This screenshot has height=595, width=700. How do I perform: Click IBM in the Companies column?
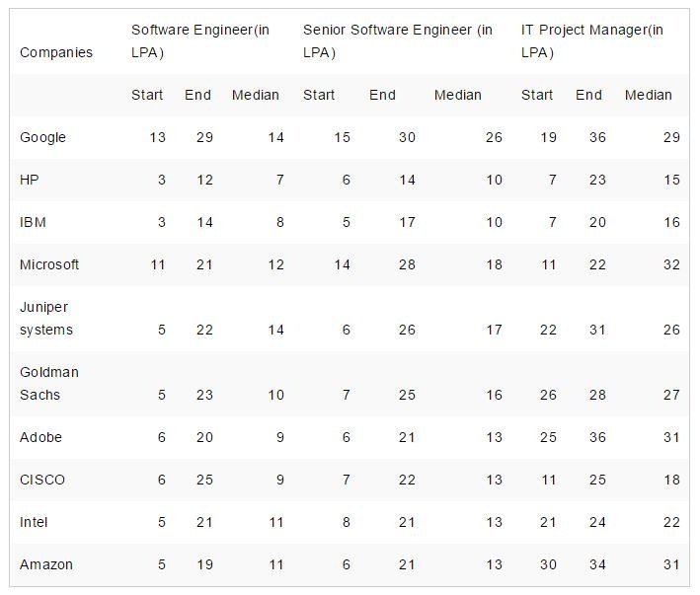pyautogui.click(x=33, y=222)
